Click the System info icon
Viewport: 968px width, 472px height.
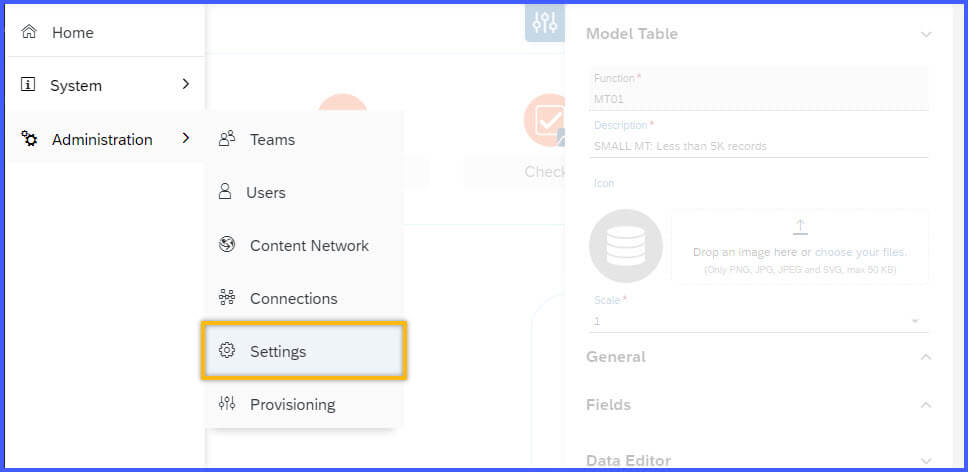(28, 85)
